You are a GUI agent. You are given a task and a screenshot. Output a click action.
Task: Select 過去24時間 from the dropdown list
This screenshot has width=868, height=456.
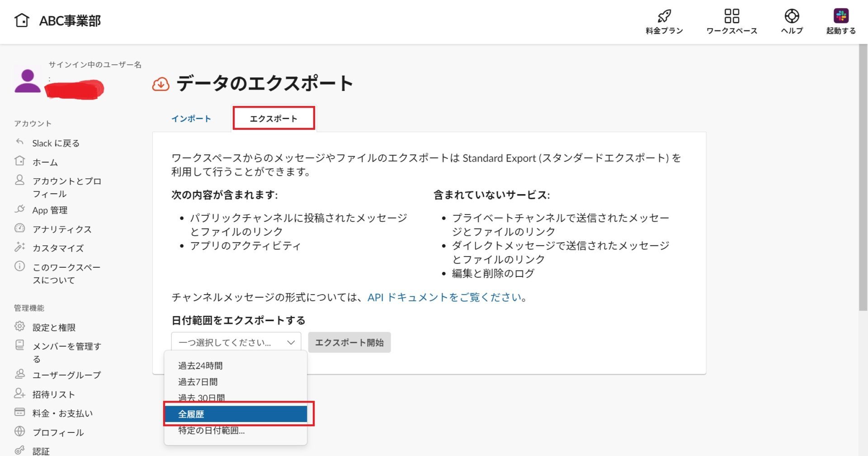click(x=200, y=366)
